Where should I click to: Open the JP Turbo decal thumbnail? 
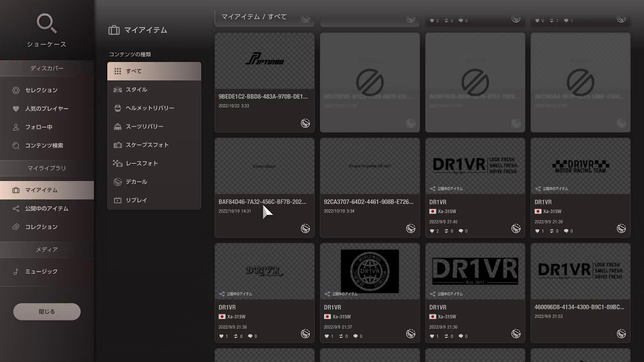coord(265,61)
